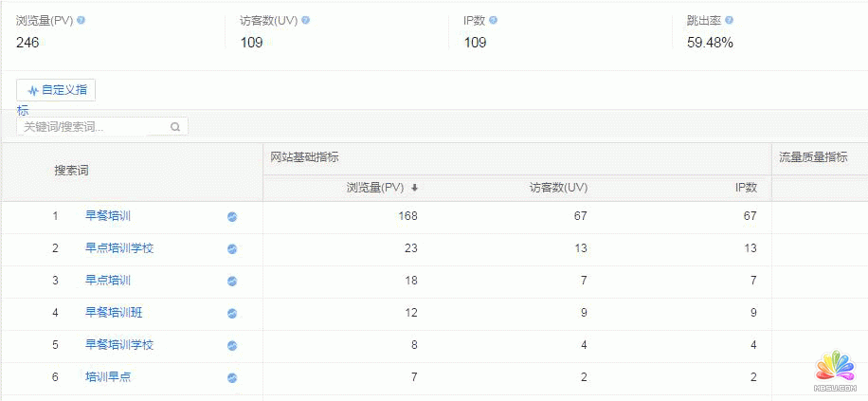This screenshot has height=401, width=868.
Task: Click help icon beside 访客数(UV) summary
Action: (305, 20)
